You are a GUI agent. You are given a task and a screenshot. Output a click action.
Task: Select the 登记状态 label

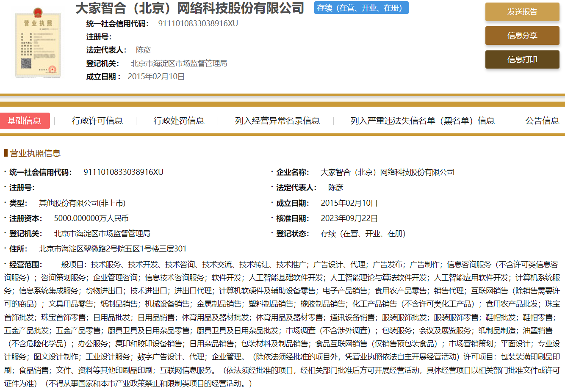[x=293, y=234]
